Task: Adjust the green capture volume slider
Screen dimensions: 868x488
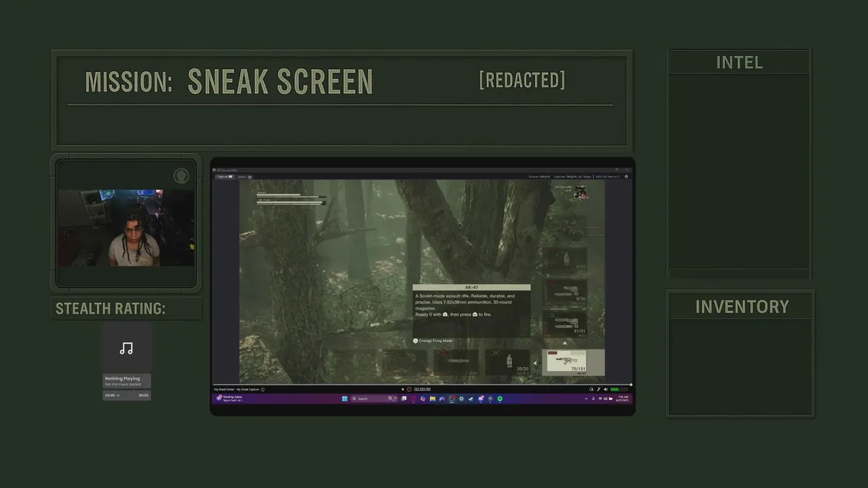Action: (x=619, y=389)
